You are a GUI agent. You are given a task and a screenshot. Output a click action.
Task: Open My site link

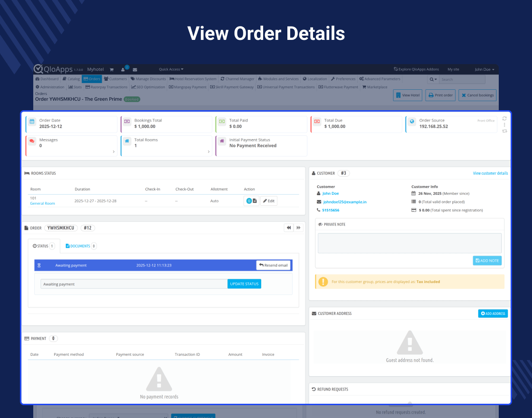[x=453, y=69]
